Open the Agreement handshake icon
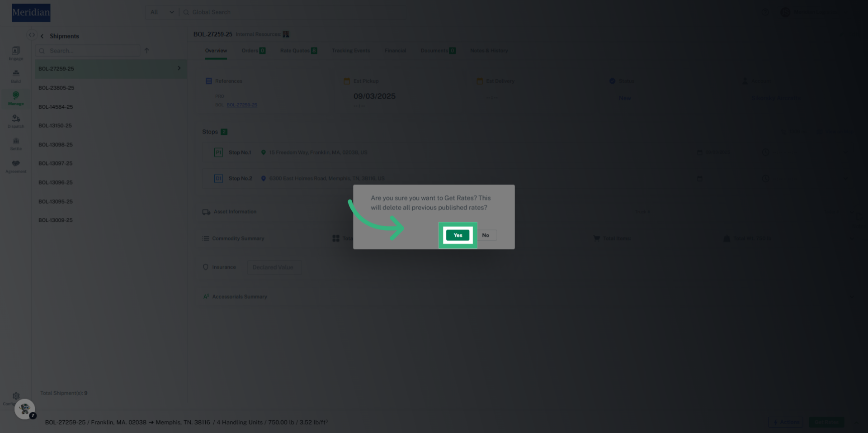Viewport: 868px width, 433px height. (16, 163)
